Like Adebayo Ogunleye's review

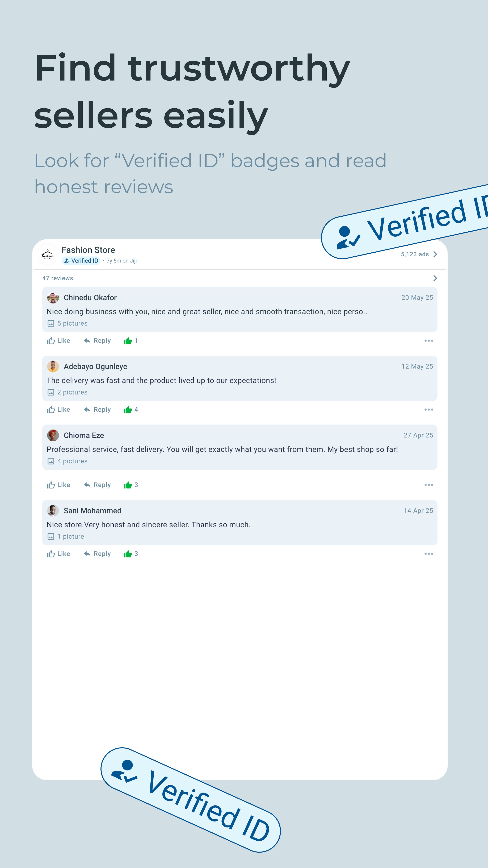click(58, 410)
